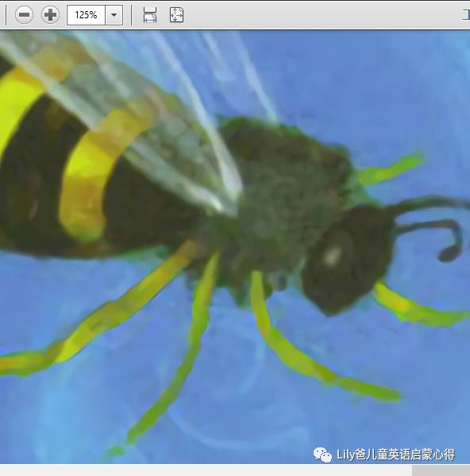
Task: Click the WeChat logo in the watermark
Action: 322,455
